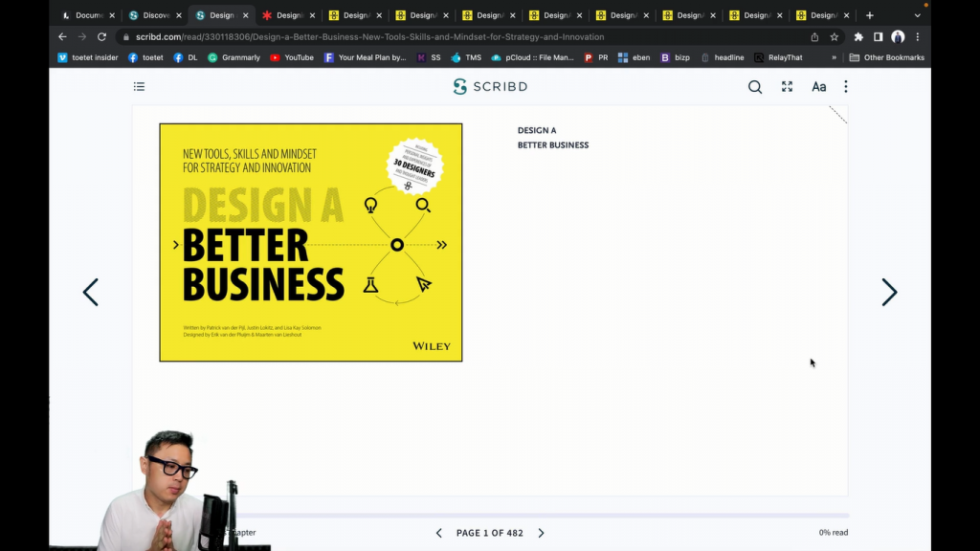Viewport: 980px width, 551px height.
Task: Open the 'TMS' bookmark
Action: pyautogui.click(x=466, y=57)
